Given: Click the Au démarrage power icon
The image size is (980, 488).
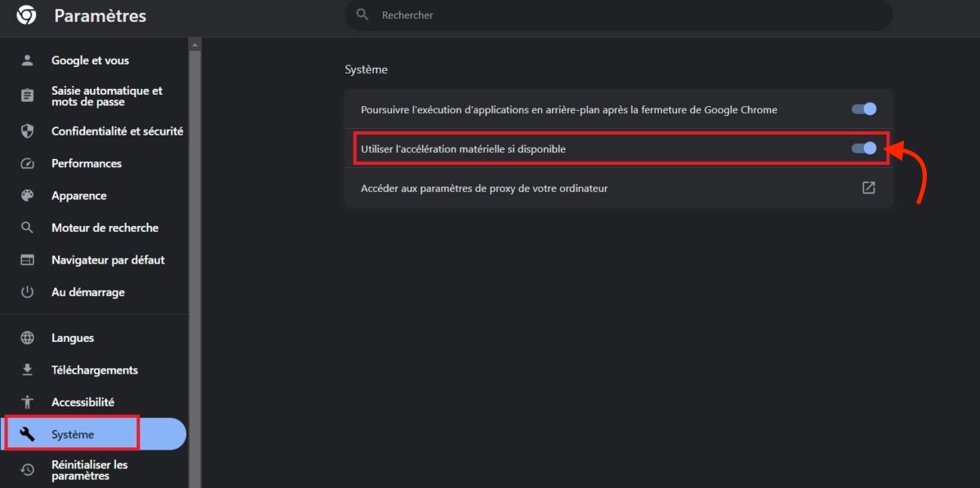Looking at the screenshot, I should (27, 291).
